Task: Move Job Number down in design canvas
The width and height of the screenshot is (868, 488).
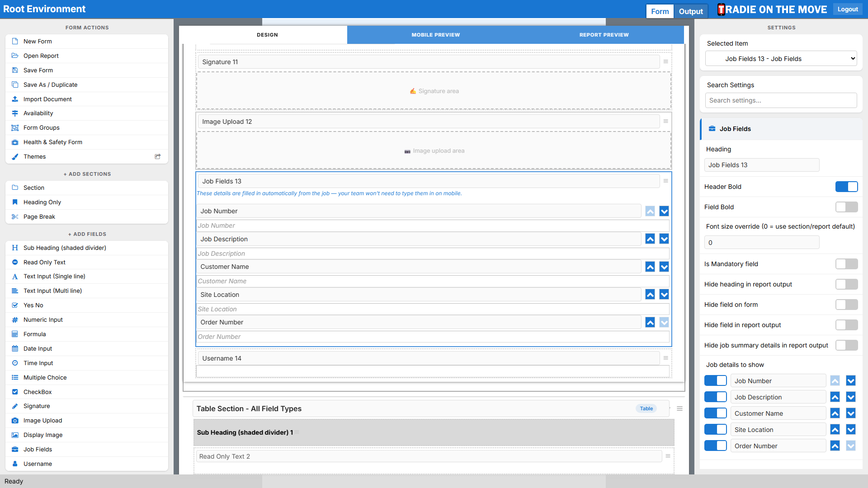Action: 664,211
